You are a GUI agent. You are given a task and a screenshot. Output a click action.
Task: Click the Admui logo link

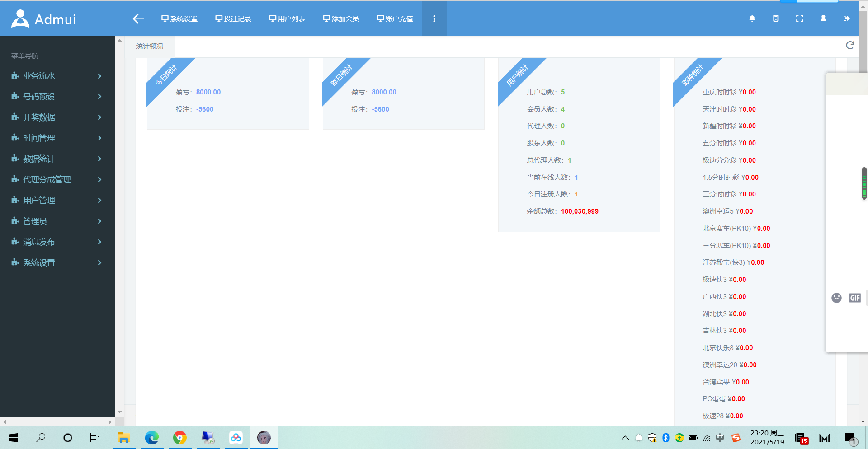44,19
